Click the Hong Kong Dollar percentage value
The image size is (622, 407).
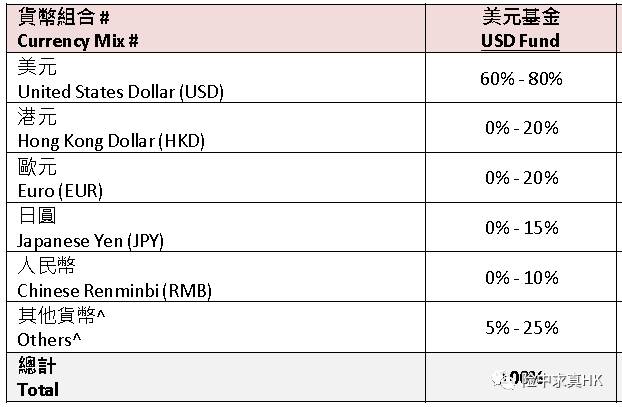coord(522,128)
